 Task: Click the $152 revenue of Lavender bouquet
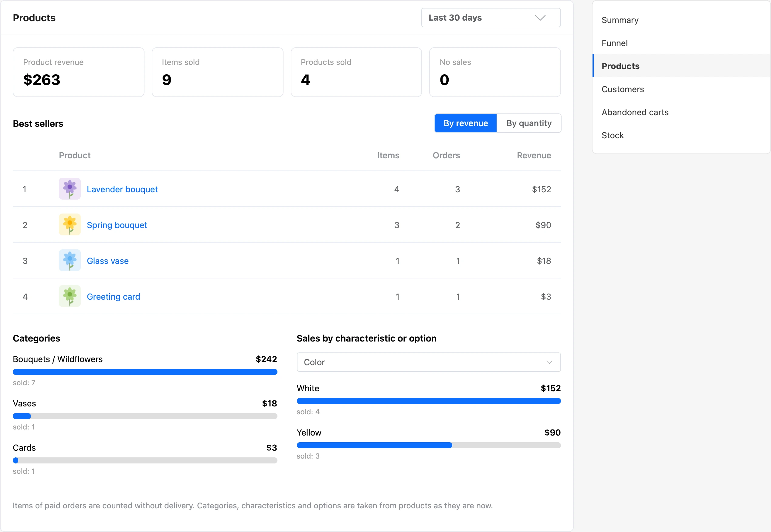[x=541, y=189]
